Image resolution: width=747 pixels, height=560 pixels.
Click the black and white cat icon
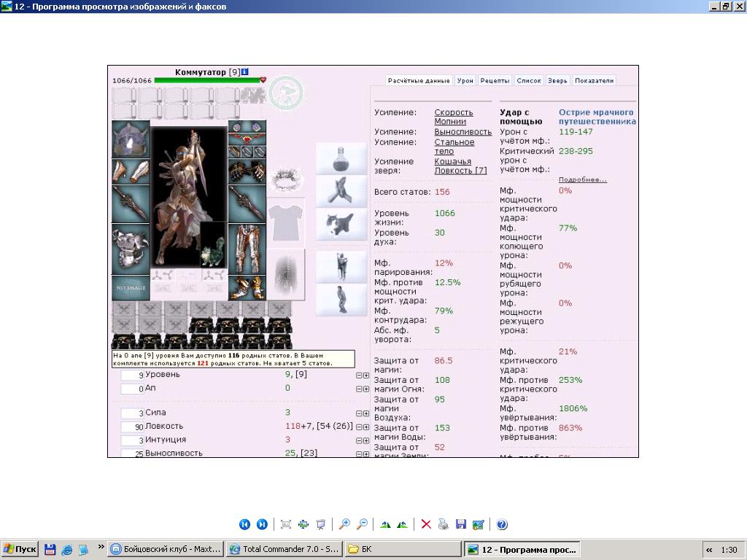(341, 224)
